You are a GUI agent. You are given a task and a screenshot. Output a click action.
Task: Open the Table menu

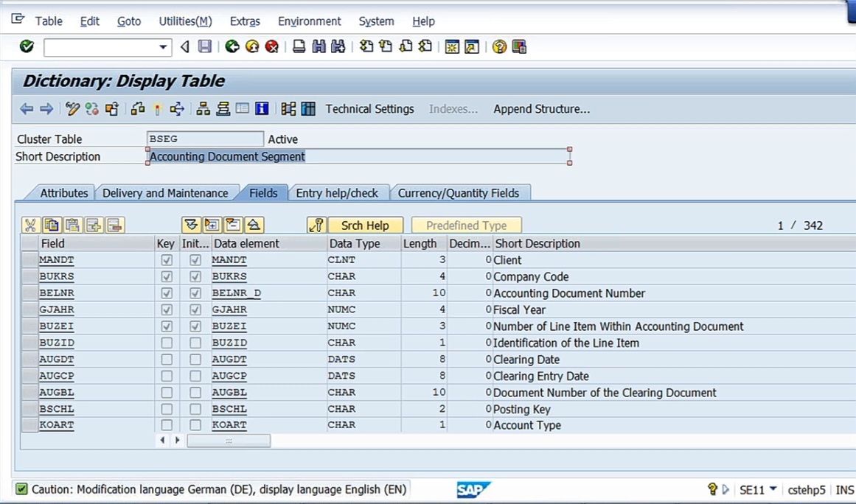[x=49, y=21]
